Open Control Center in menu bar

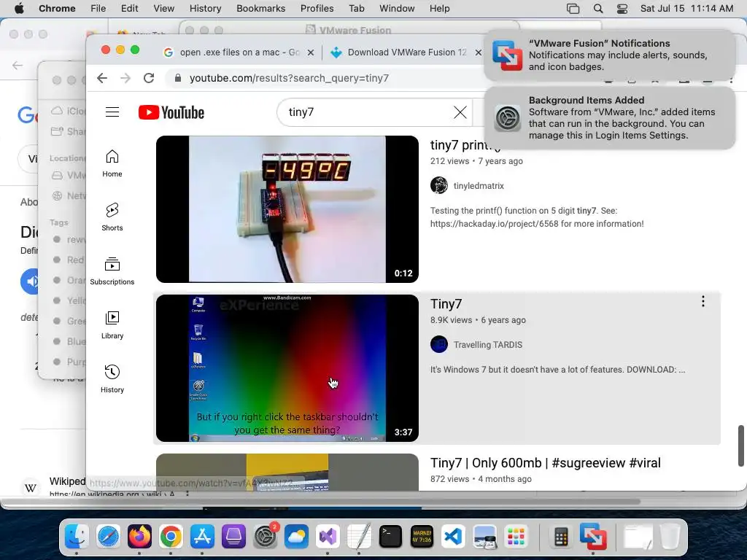pos(622,9)
